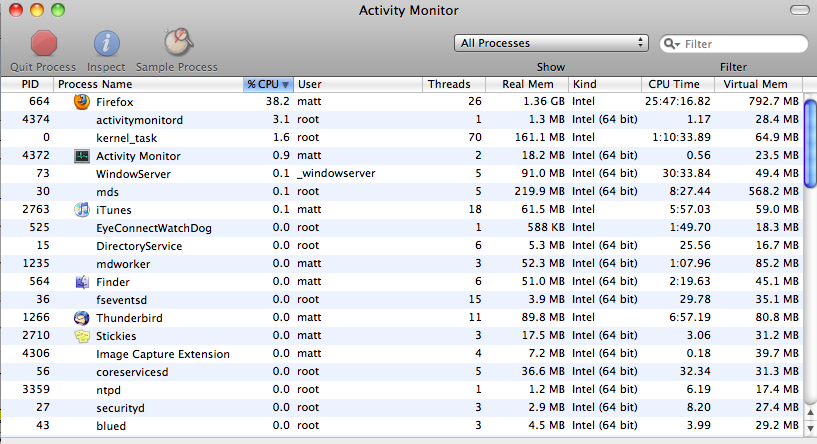Select the iTunes process icon
The image size is (817, 444).
pos(82,209)
